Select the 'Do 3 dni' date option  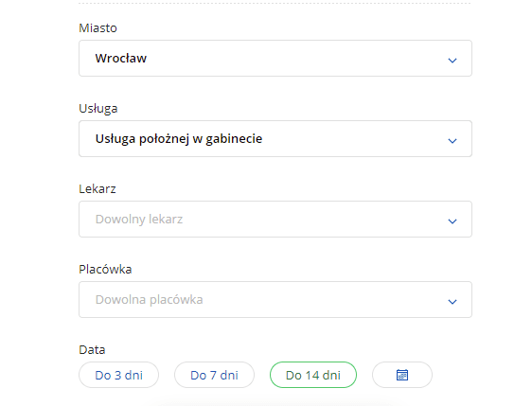(x=118, y=375)
